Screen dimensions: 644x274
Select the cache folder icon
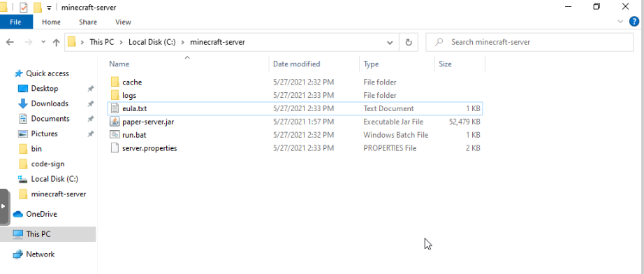coord(115,82)
